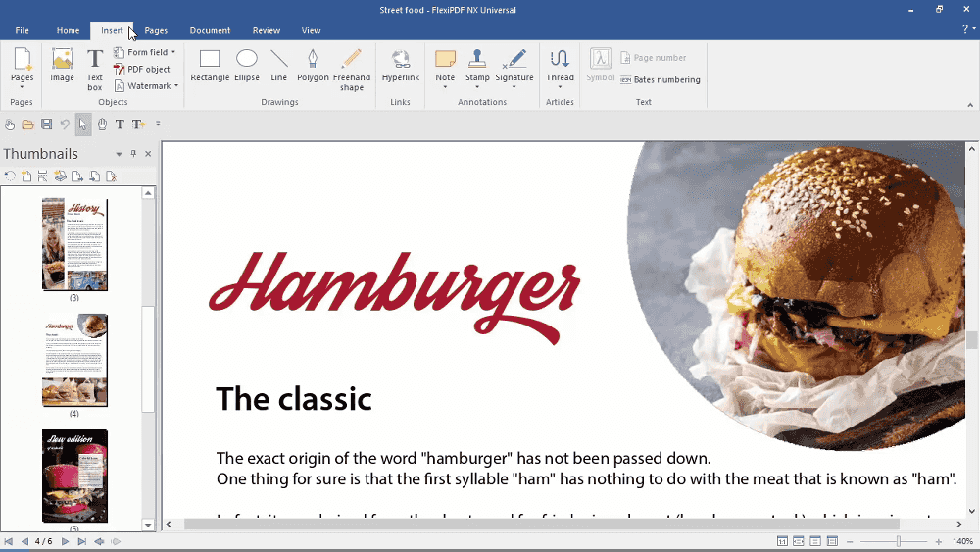Draw a Rectangle shape
Viewport: 980px width, 552px height.
[210, 66]
